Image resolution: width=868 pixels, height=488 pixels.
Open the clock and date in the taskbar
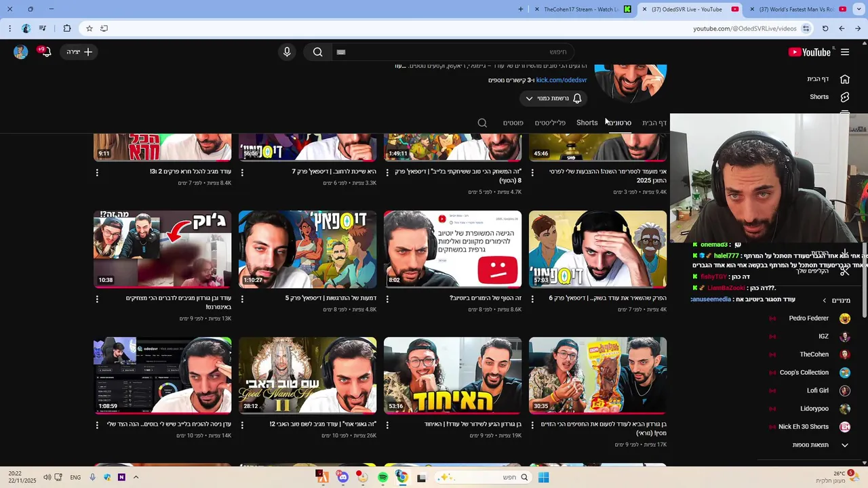(x=23, y=477)
